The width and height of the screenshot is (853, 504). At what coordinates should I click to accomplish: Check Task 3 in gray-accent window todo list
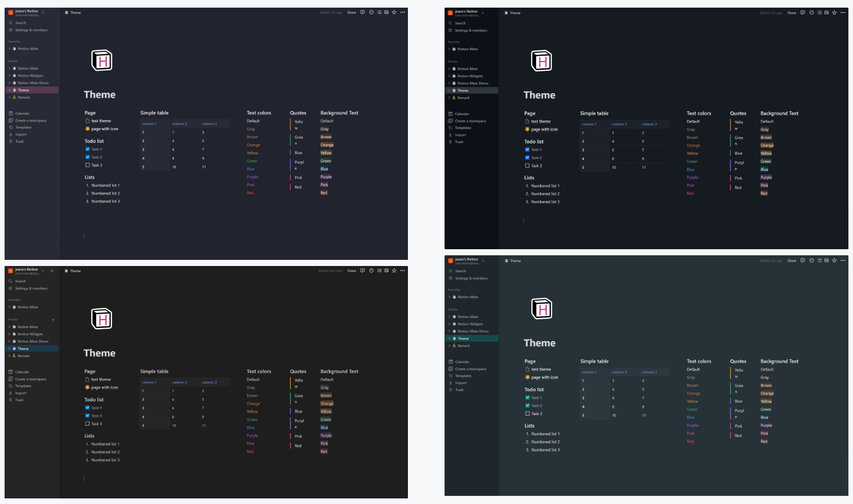click(527, 166)
